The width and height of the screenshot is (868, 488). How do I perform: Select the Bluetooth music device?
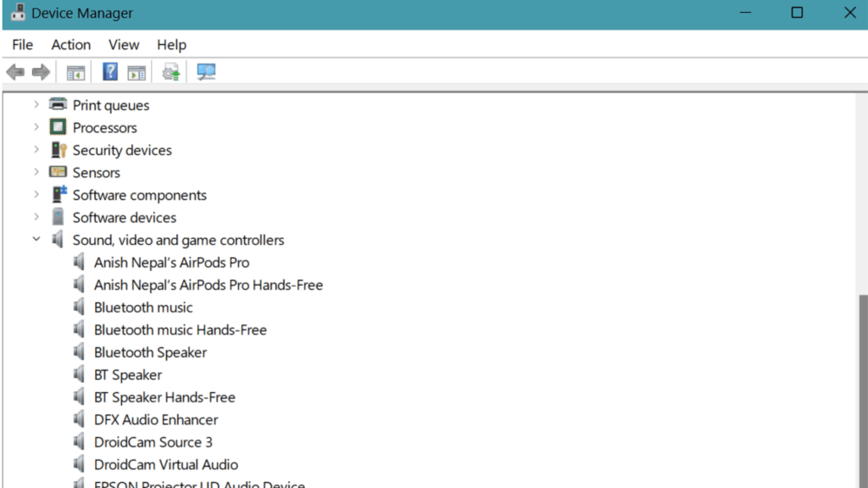[143, 307]
